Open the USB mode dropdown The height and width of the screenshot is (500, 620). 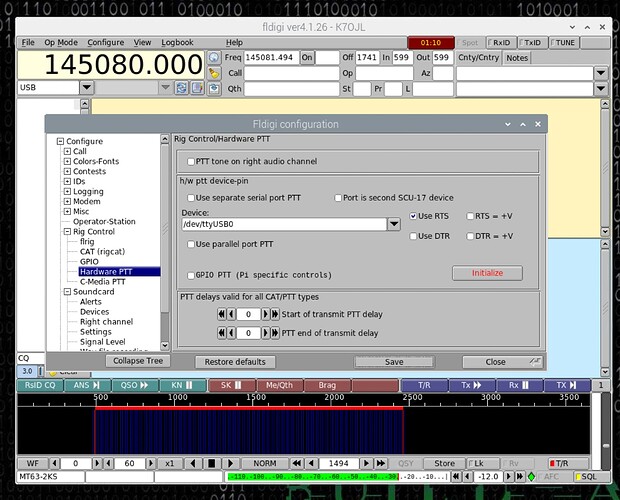point(87,87)
